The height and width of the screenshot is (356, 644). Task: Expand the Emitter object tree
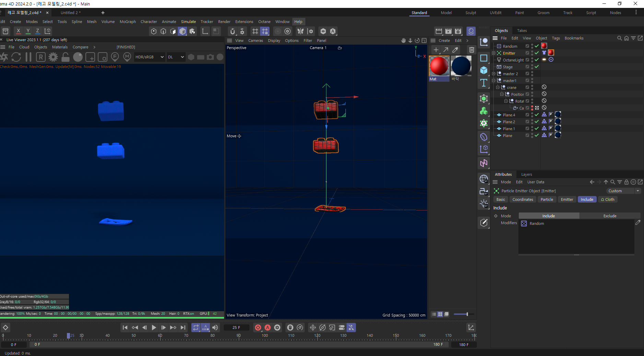pos(494,53)
